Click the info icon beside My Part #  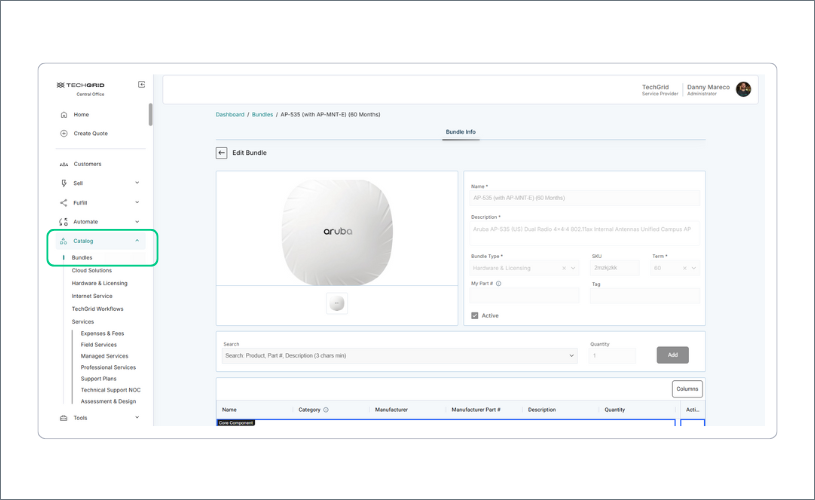[498, 284]
